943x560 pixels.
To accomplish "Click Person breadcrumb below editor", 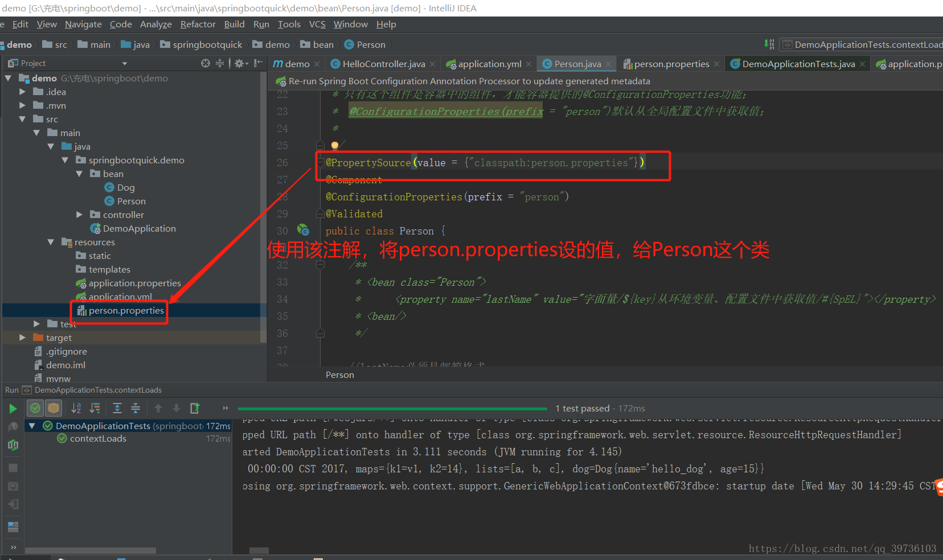I will tap(340, 374).
